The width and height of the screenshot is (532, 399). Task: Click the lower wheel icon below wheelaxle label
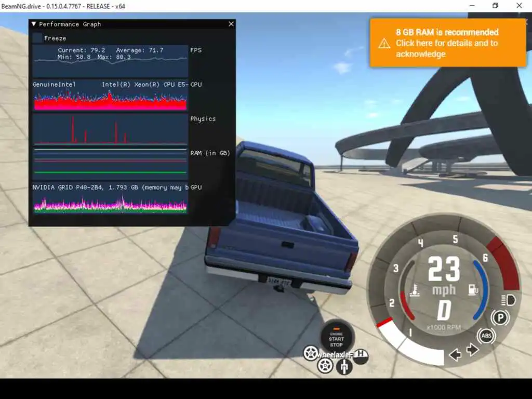pyautogui.click(x=325, y=366)
